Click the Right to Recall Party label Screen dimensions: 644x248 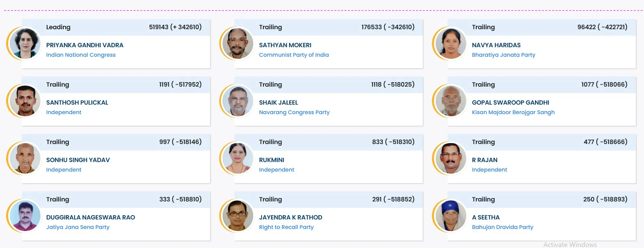(286, 227)
